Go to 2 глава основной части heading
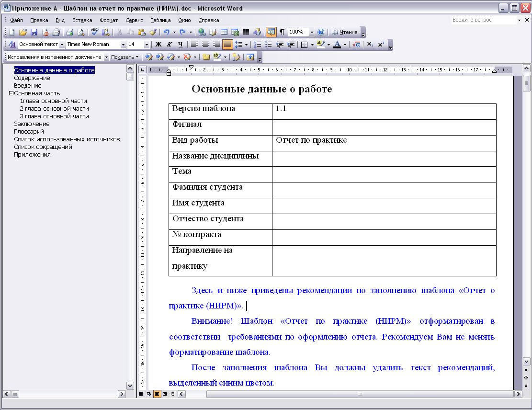Screen dimensions: 532x410 point(54,109)
